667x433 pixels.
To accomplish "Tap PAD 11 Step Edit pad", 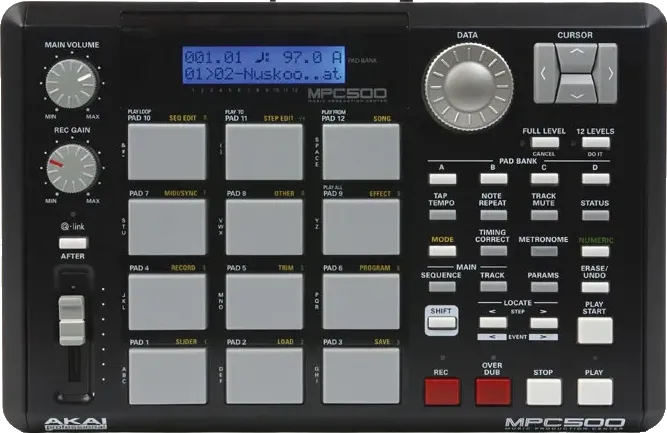I will tap(264, 152).
